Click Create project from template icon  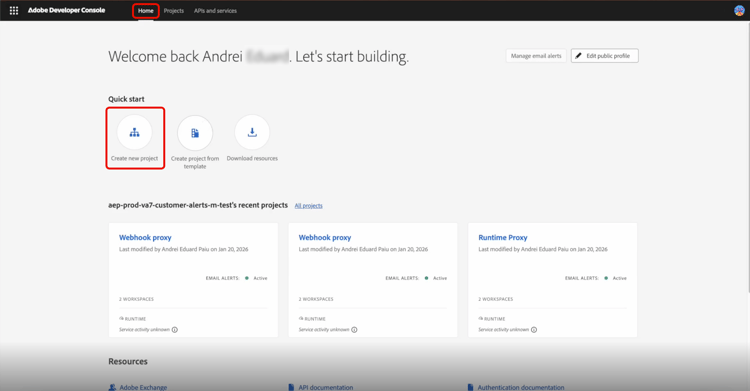pos(195,133)
